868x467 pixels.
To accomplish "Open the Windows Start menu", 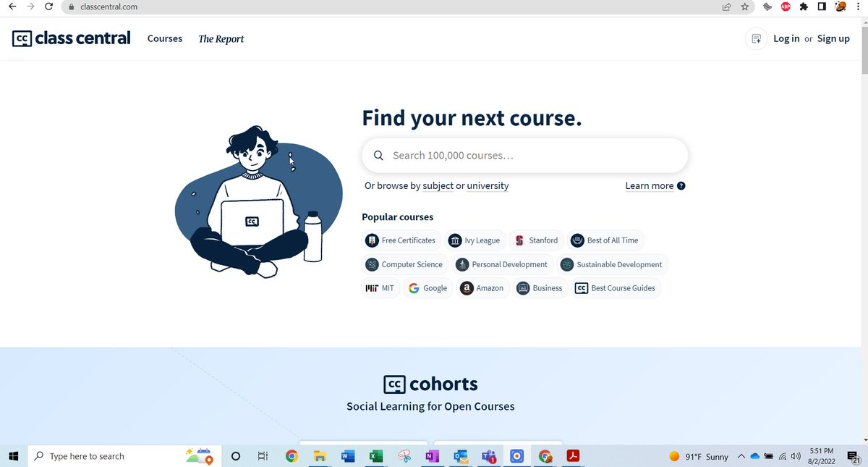I will click(13, 456).
